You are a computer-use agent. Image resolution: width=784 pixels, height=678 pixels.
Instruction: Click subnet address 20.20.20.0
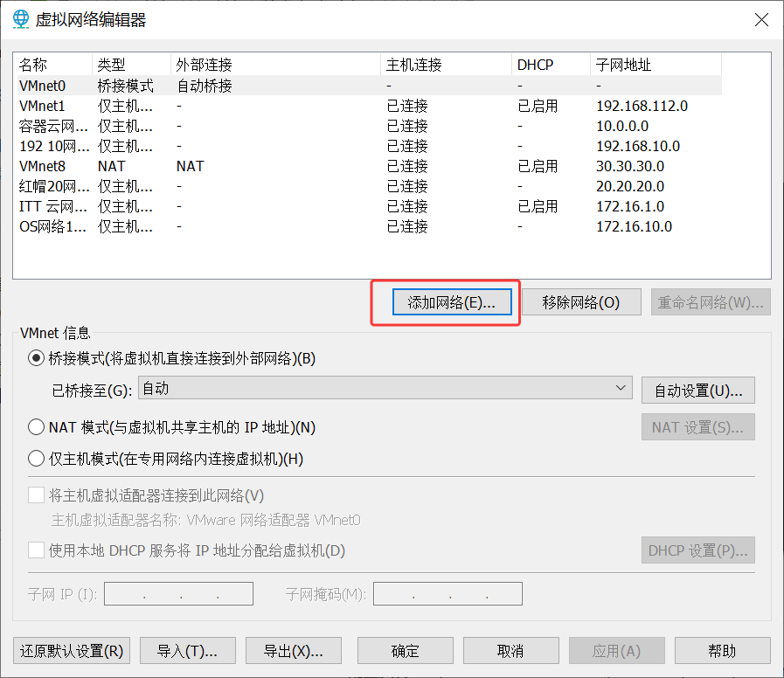[x=630, y=186]
